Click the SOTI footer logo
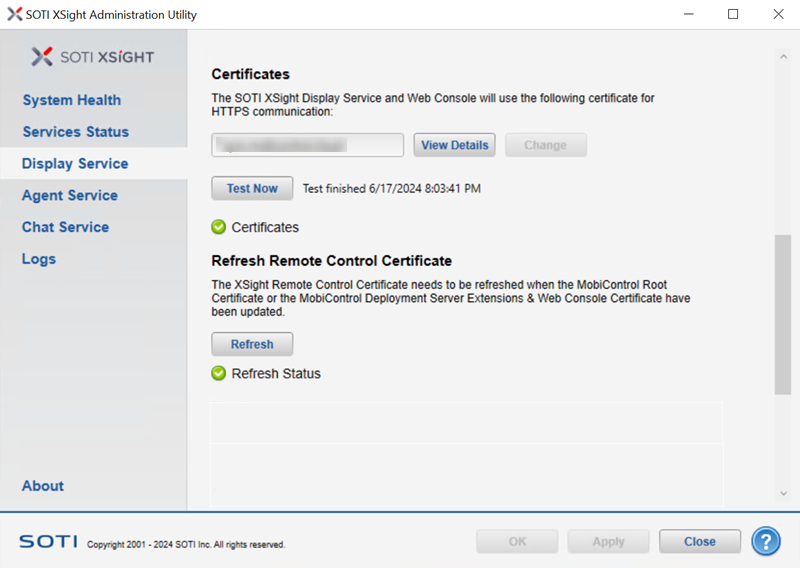This screenshot has width=800, height=568. [47, 541]
